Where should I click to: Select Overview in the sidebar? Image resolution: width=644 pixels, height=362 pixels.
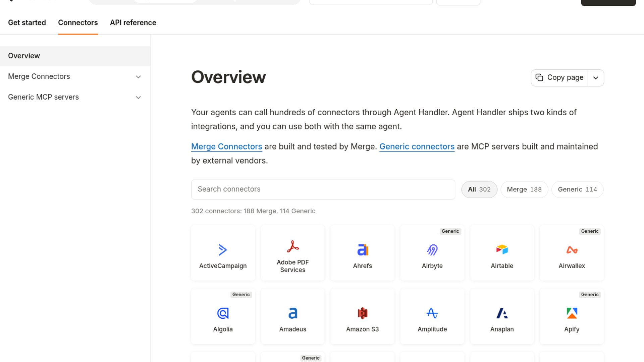(x=75, y=56)
